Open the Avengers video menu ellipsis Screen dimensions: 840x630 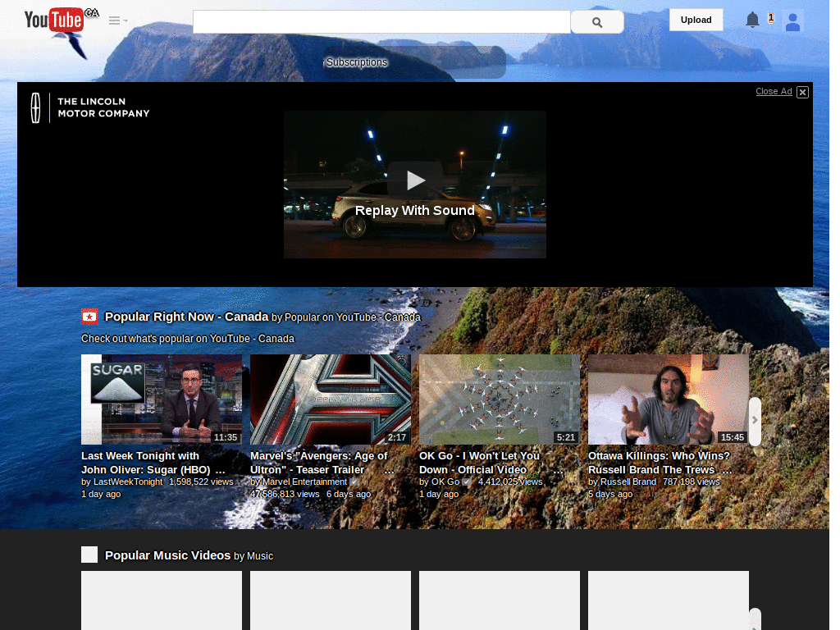point(389,470)
